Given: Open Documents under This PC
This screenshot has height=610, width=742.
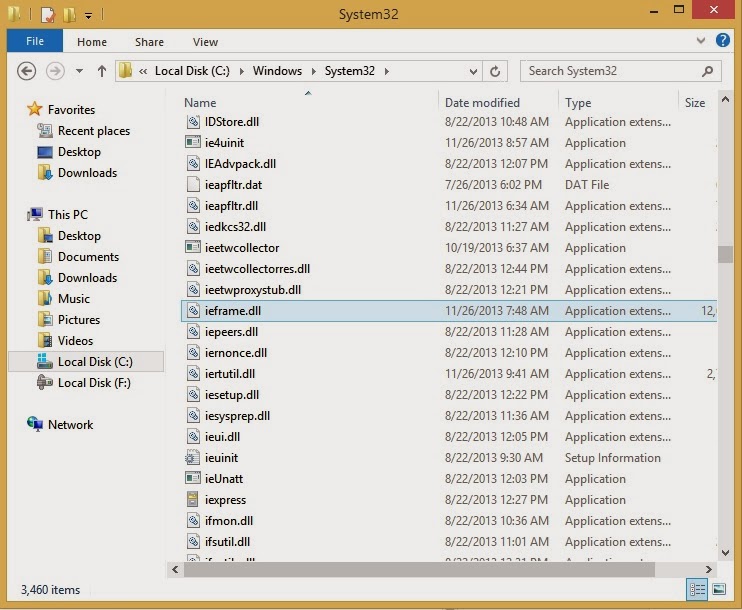Looking at the screenshot, I should [x=88, y=256].
